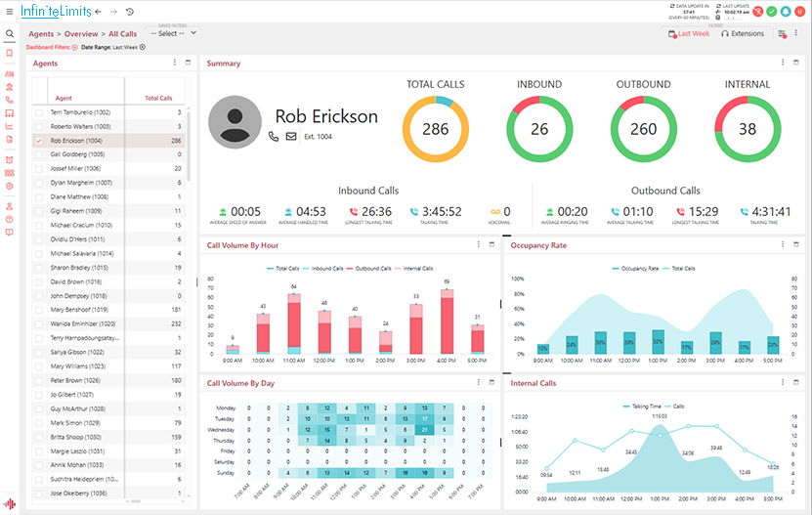812x515 pixels.
Task: Check the Peter Brown (1026) checkbox
Action: [39, 381]
